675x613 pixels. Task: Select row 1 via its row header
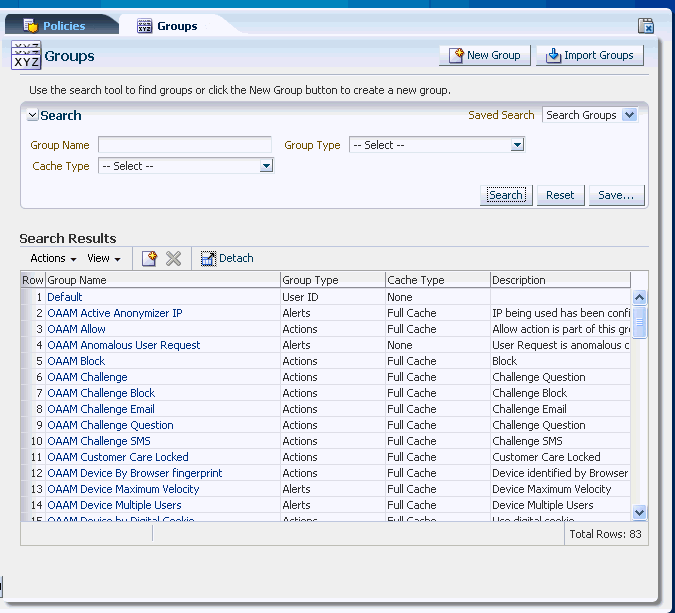coord(34,297)
